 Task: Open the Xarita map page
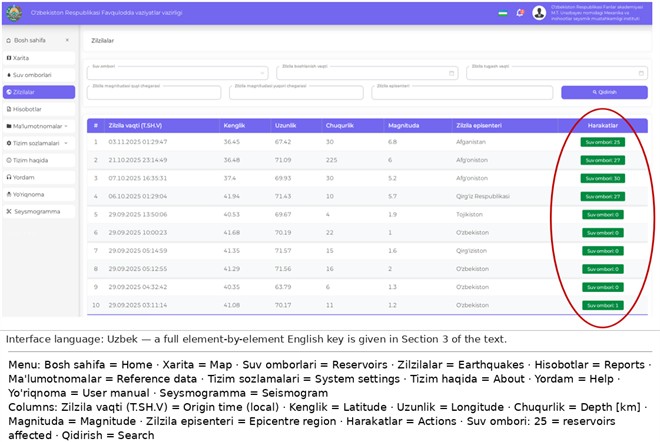(39, 58)
